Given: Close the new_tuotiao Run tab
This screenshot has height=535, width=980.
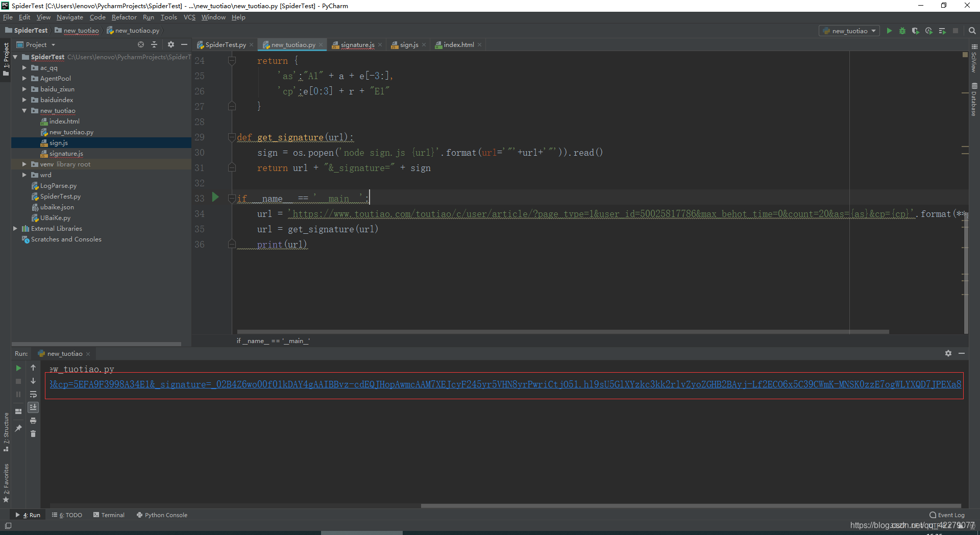Looking at the screenshot, I should (88, 354).
